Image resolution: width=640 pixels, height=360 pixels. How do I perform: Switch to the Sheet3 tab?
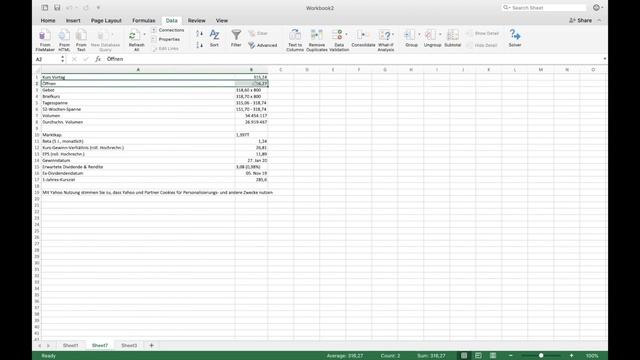pos(129,345)
